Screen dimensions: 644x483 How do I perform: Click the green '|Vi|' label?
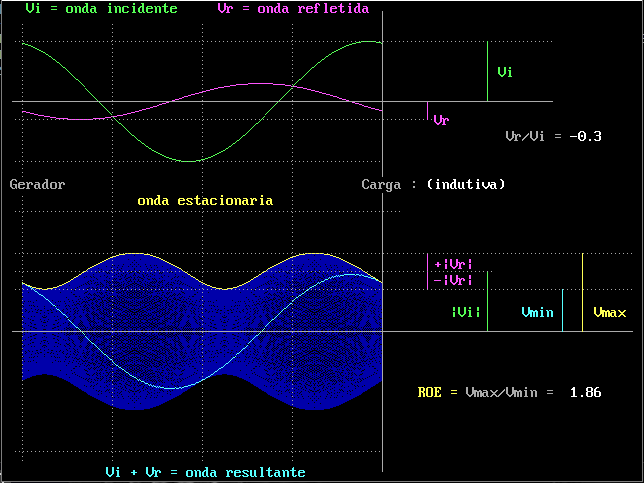[x=466, y=313]
